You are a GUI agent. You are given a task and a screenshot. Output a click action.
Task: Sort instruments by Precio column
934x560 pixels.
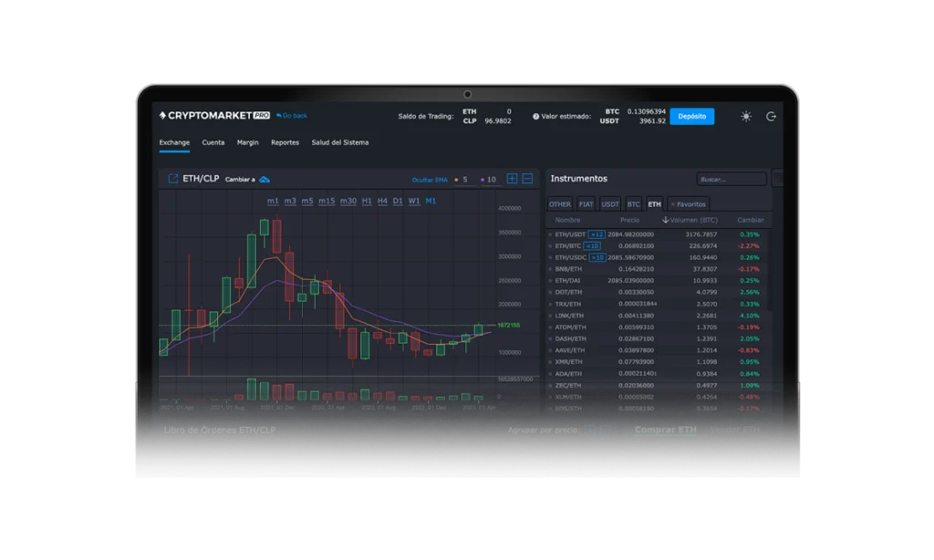tap(629, 220)
